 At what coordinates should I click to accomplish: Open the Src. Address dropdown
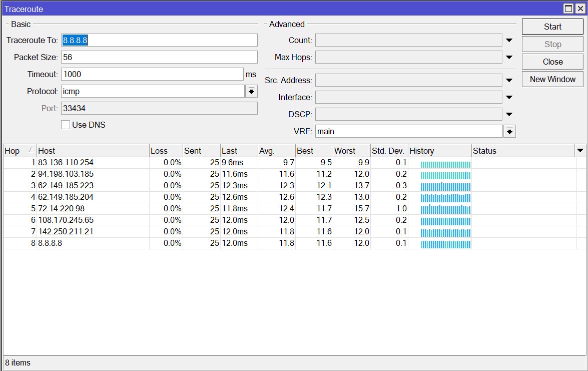(509, 80)
